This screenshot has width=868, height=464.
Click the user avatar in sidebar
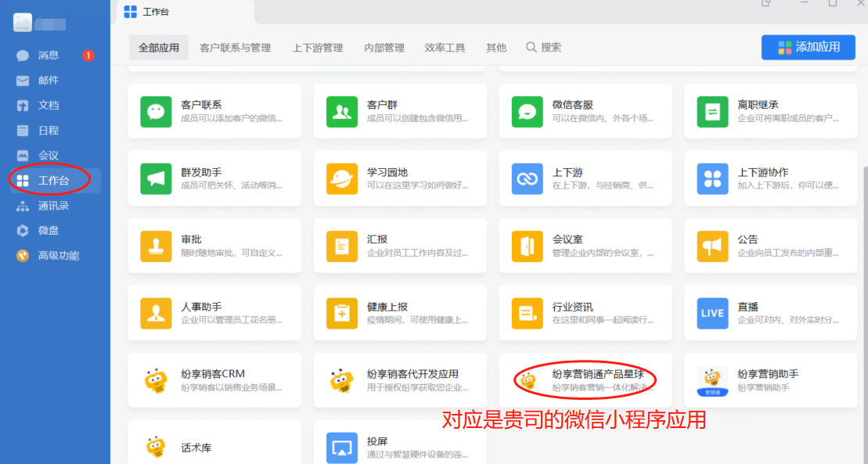[x=23, y=23]
